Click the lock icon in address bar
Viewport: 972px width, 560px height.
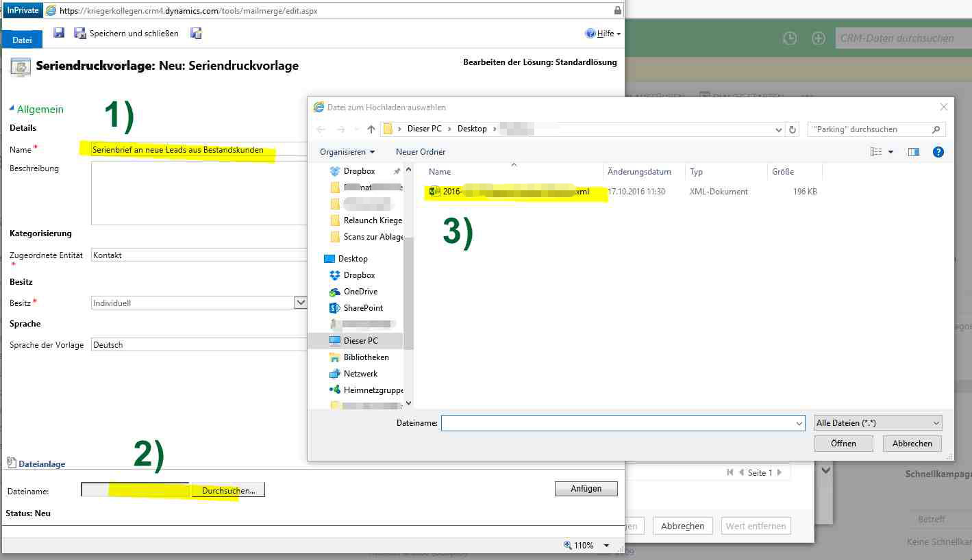click(x=617, y=10)
